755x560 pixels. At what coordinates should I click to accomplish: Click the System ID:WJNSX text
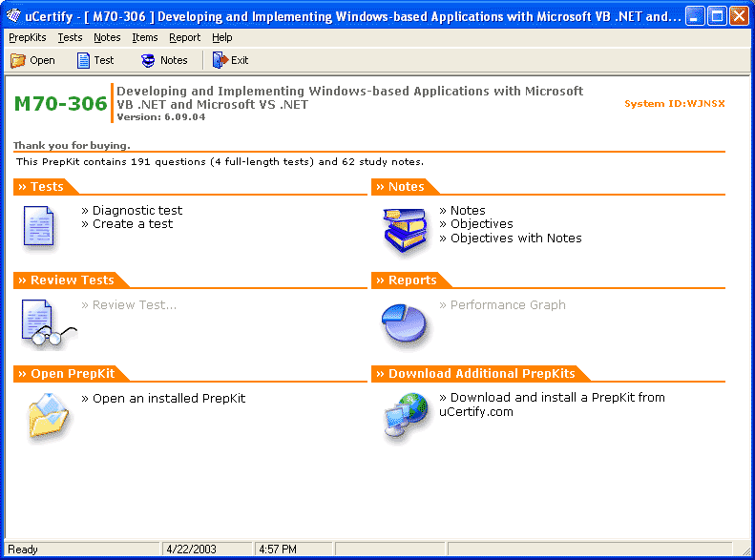[x=675, y=103]
